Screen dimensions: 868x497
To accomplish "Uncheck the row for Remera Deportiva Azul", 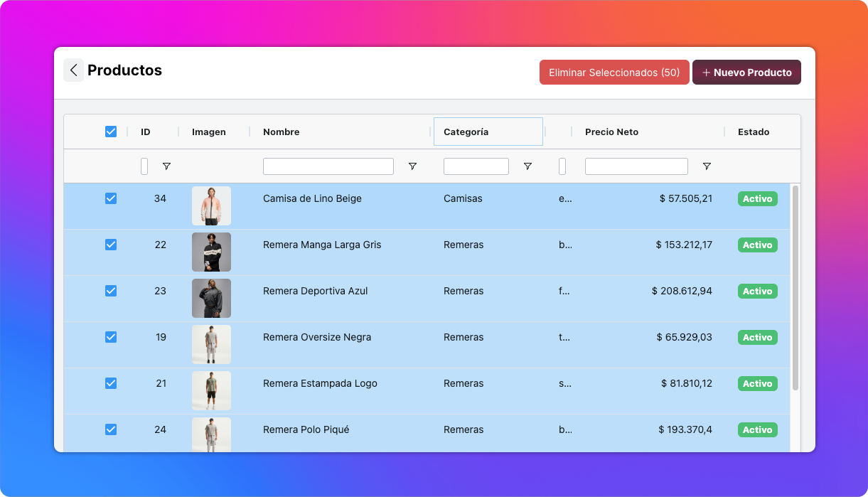I will pyautogui.click(x=111, y=291).
